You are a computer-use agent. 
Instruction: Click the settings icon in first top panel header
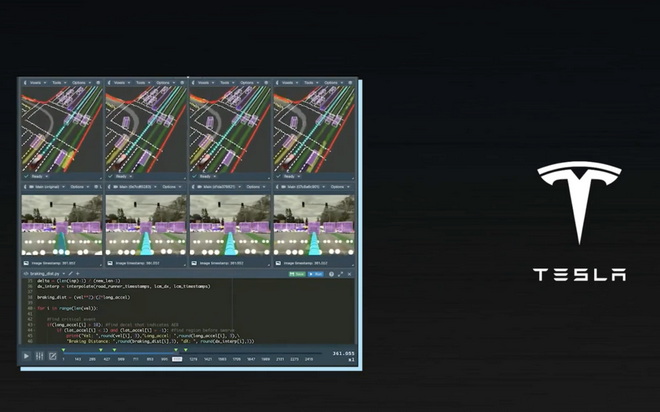98,83
